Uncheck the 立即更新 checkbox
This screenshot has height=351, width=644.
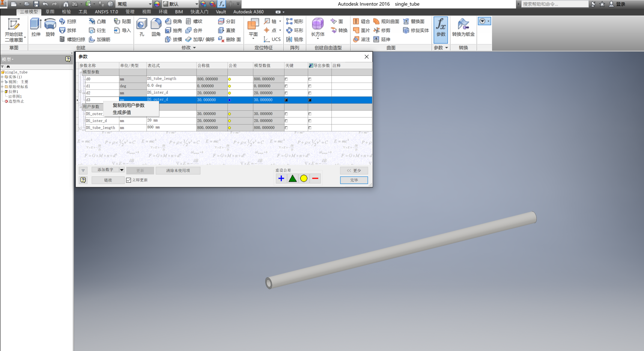pyautogui.click(x=128, y=180)
